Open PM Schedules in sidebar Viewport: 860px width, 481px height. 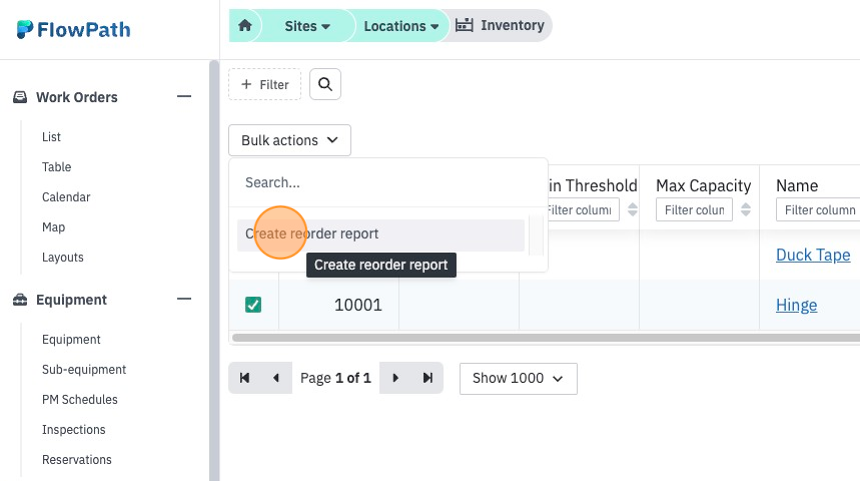tap(80, 400)
